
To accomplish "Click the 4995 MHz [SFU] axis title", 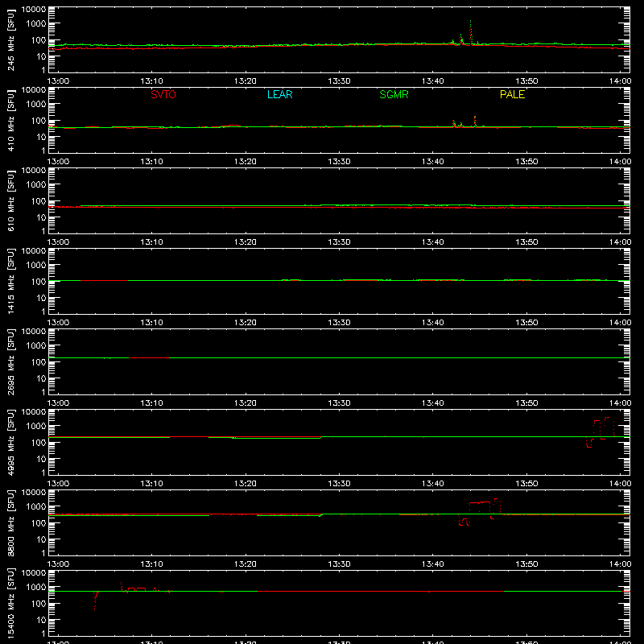I will [x=10, y=442].
